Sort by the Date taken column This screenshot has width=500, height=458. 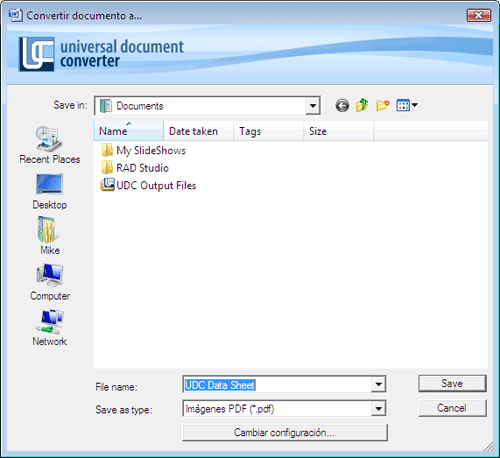tap(199, 131)
